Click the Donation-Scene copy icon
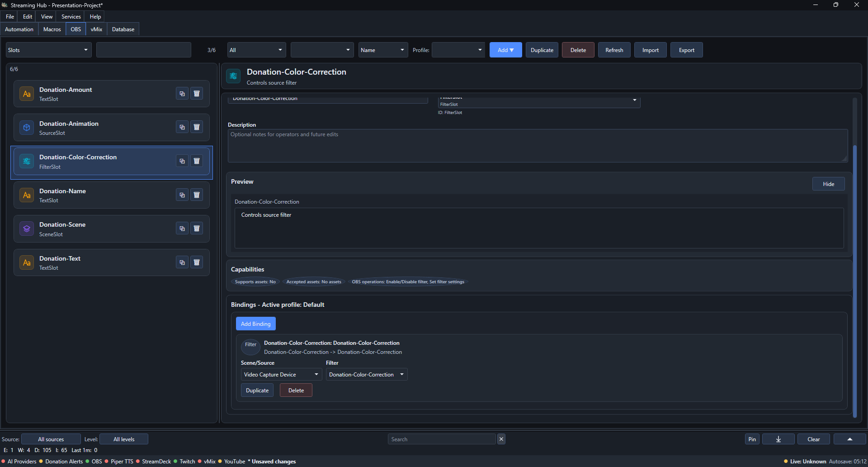Screen dimensions: 868x467 [x=182, y=229]
